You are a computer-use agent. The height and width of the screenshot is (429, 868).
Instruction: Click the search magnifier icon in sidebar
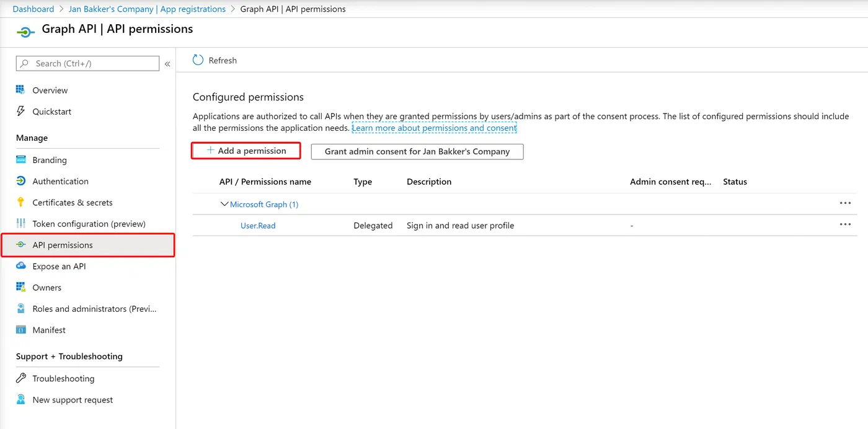coord(25,63)
